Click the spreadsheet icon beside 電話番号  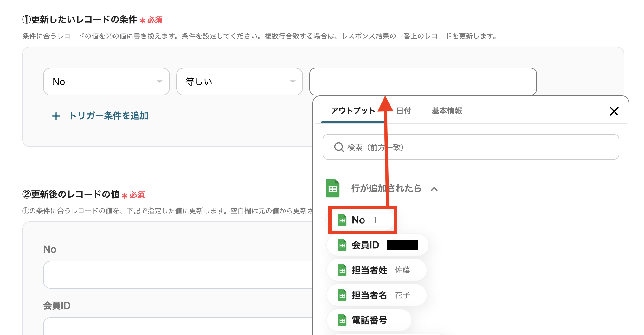[342, 320]
